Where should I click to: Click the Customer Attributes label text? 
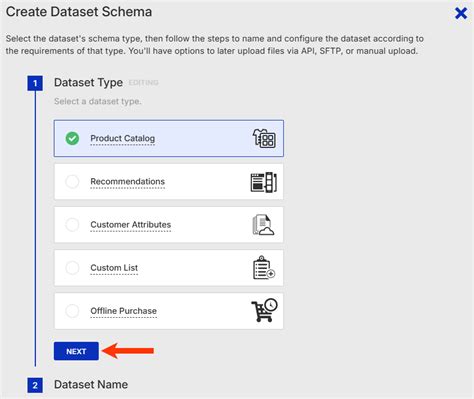coord(131,225)
